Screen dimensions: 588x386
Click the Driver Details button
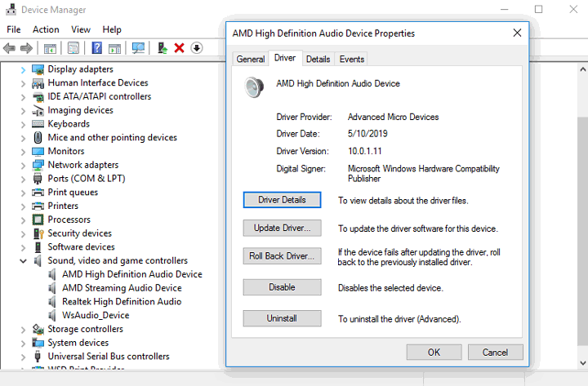pyautogui.click(x=282, y=200)
